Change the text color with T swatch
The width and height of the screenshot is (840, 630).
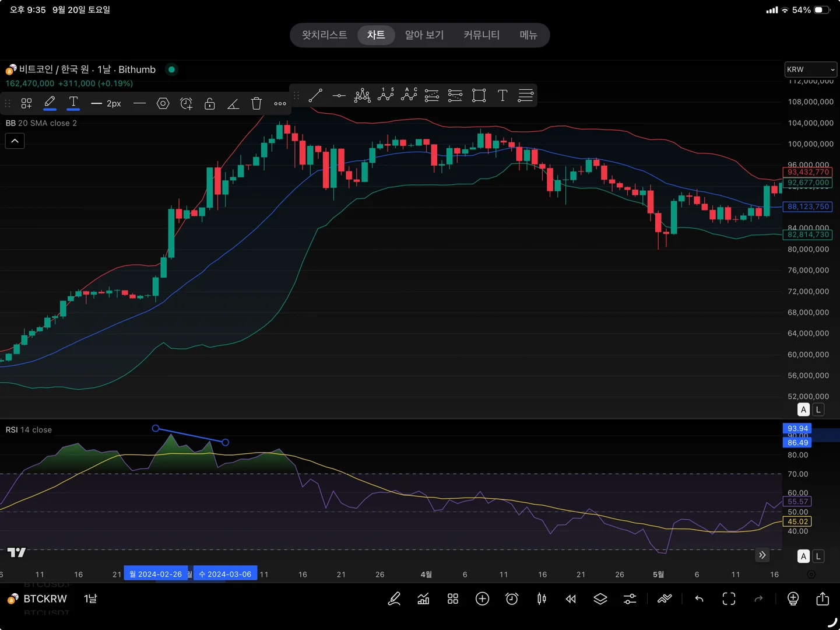point(73,103)
